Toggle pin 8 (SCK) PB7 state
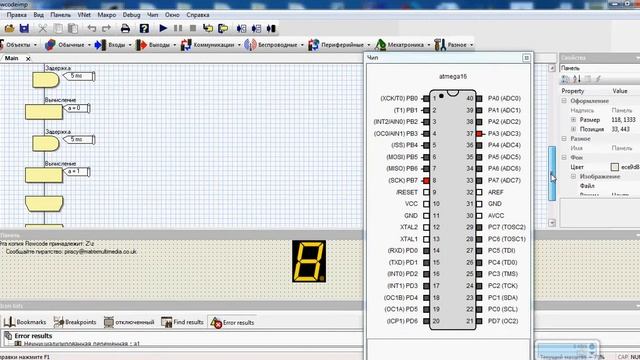 pos(426,180)
